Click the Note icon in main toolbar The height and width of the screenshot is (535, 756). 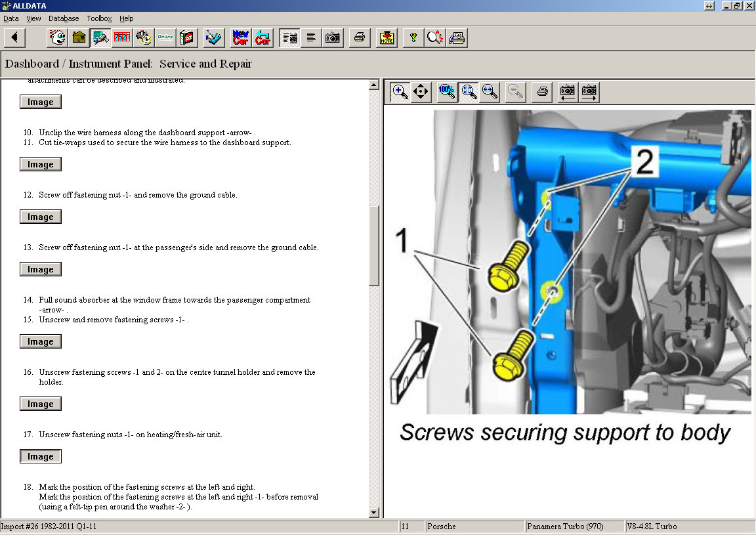tap(387, 38)
